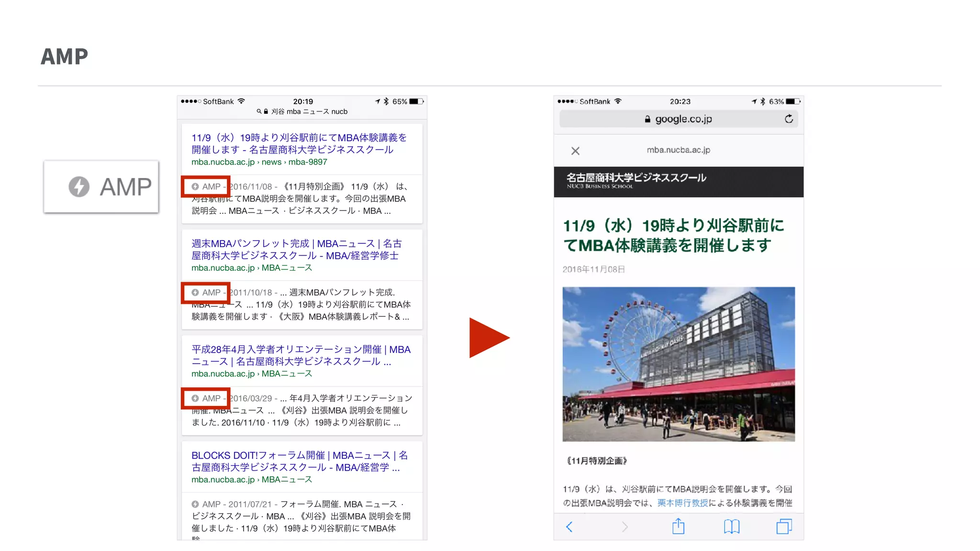980x551 pixels.
Task: Open result 平成28年4月入学者オリエンテーション開催
Action: point(301,355)
